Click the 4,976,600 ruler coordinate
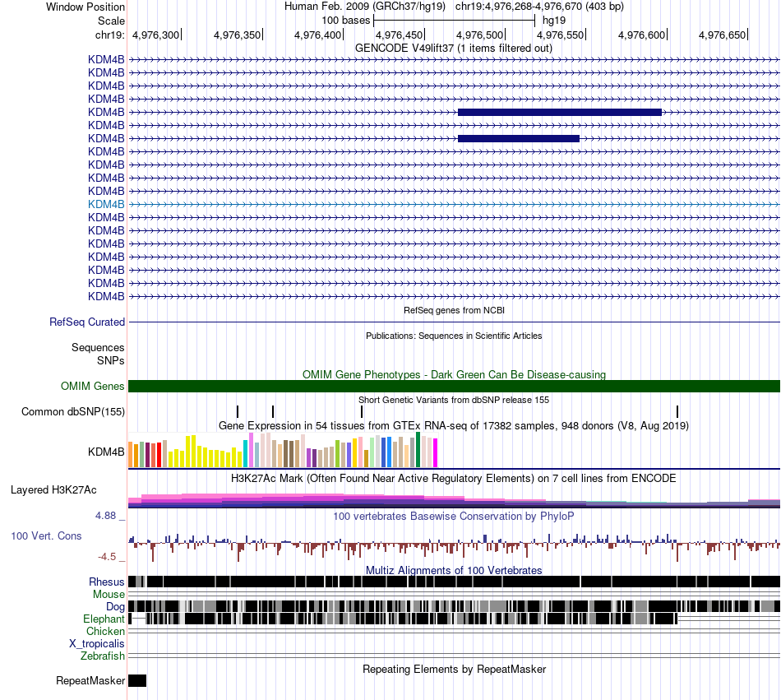Viewport: 781px width, 700px height. point(641,35)
